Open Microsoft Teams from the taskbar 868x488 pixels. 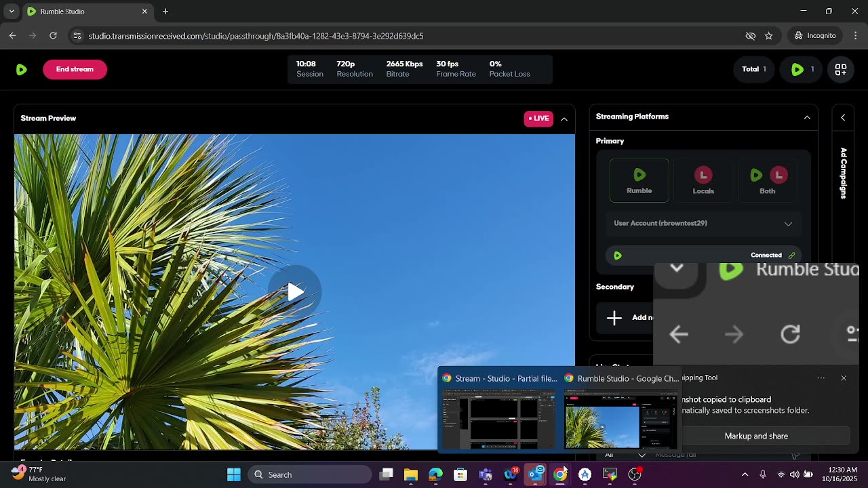pos(486,474)
